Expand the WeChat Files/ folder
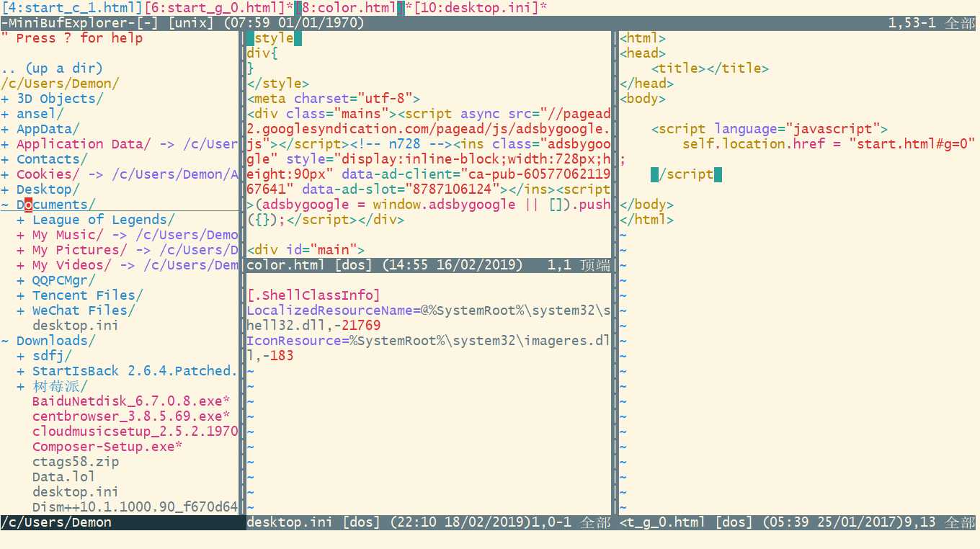The height and width of the screenshot is (549, 980). [76, 311]
